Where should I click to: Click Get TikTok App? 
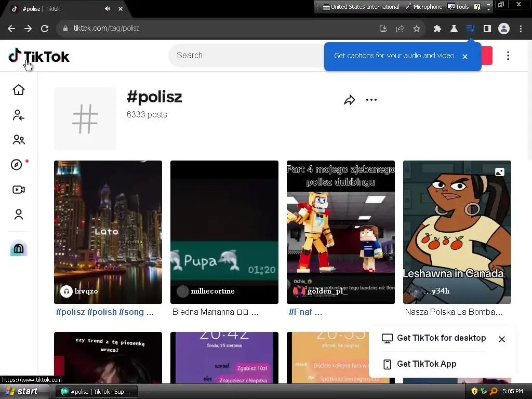(x=419, y=364)
